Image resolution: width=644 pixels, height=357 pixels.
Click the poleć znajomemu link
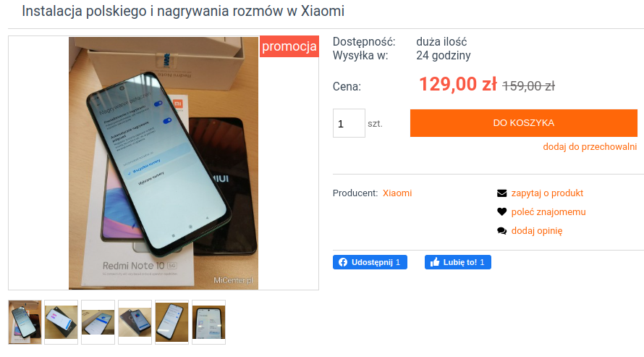tap(548, 212)
